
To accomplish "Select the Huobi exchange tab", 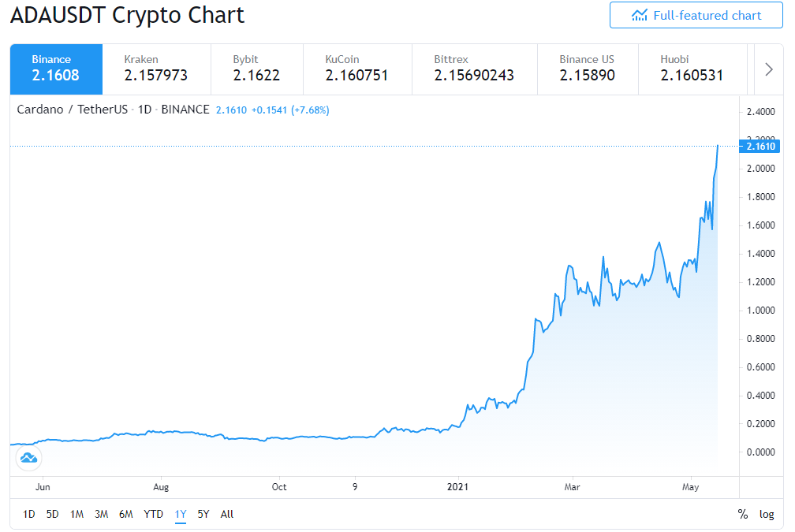I will 692,69.
